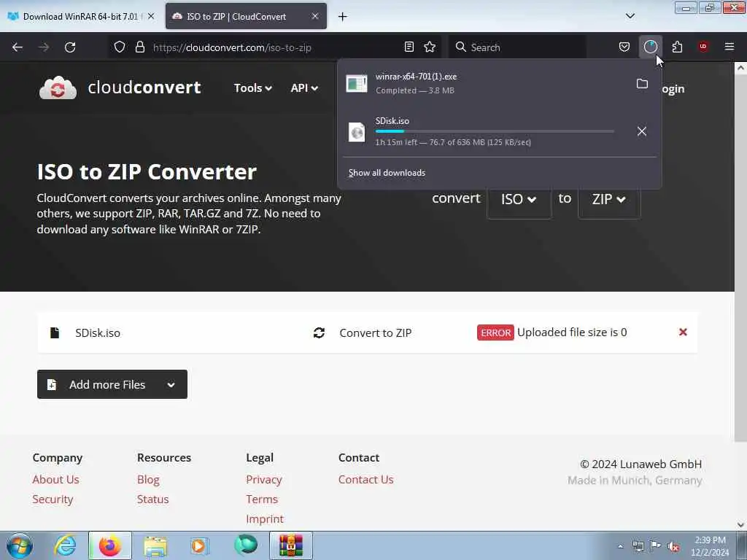Image resolution: width=747 pixels, height=560 pixels.
Task: Open the Blog link
Action: coord(148,480)
